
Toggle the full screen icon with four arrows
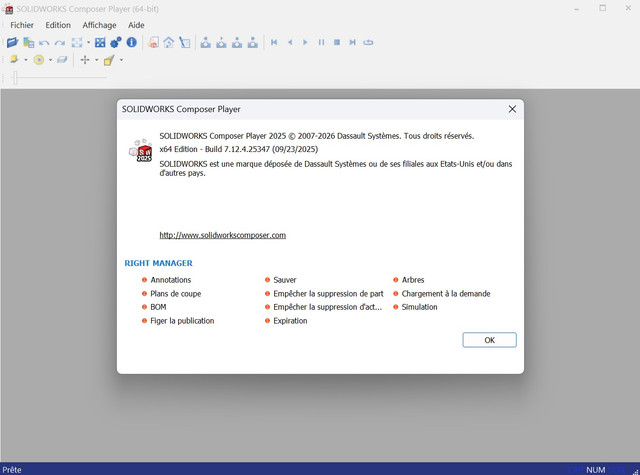coord(100,42)
